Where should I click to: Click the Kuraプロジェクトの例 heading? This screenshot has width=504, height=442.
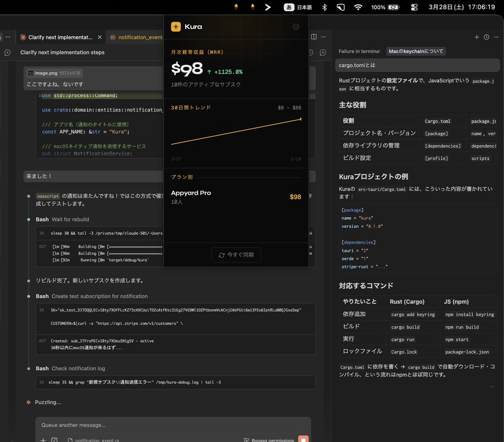point(373,176)
